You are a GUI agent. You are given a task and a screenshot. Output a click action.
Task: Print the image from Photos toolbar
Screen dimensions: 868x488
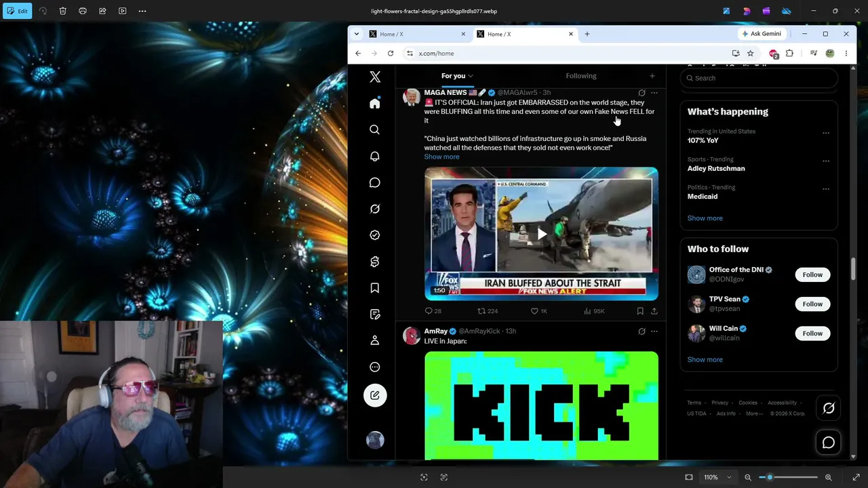(x=83, y=11)
